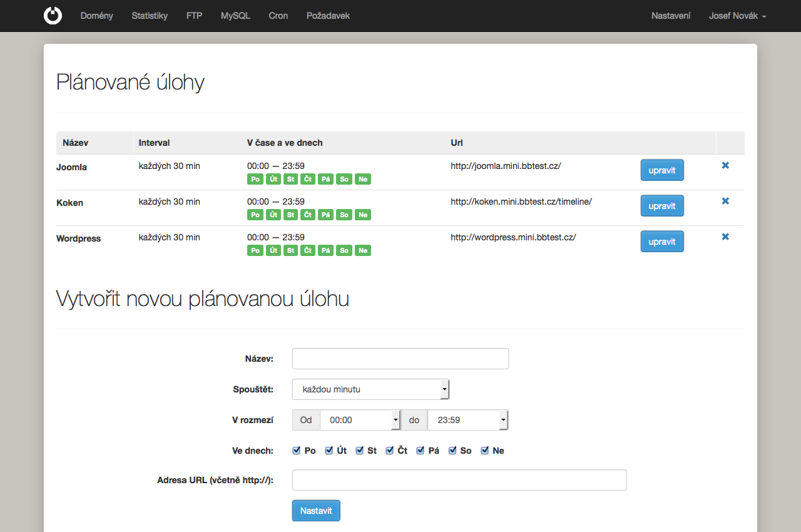Click the Wordpress task name
Image resolution: width=801 pixels, height=532 pixels.
[x=78, y=238]
